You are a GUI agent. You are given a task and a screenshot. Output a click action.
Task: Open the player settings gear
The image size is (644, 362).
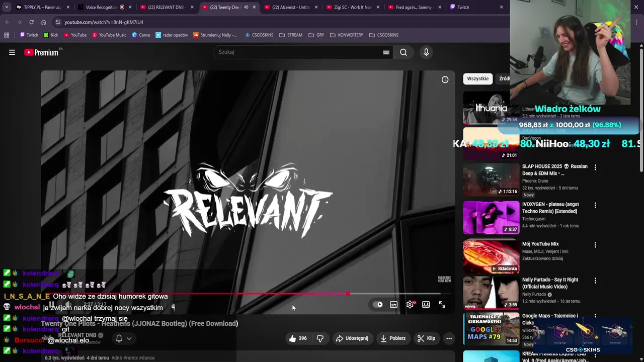point(410,304)
